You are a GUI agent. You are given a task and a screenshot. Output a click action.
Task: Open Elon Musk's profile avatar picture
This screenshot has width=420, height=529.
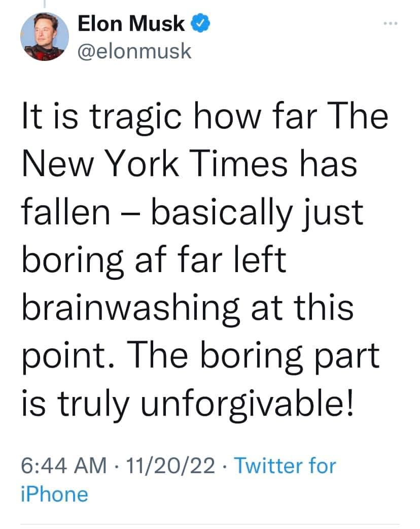[45, 37]
